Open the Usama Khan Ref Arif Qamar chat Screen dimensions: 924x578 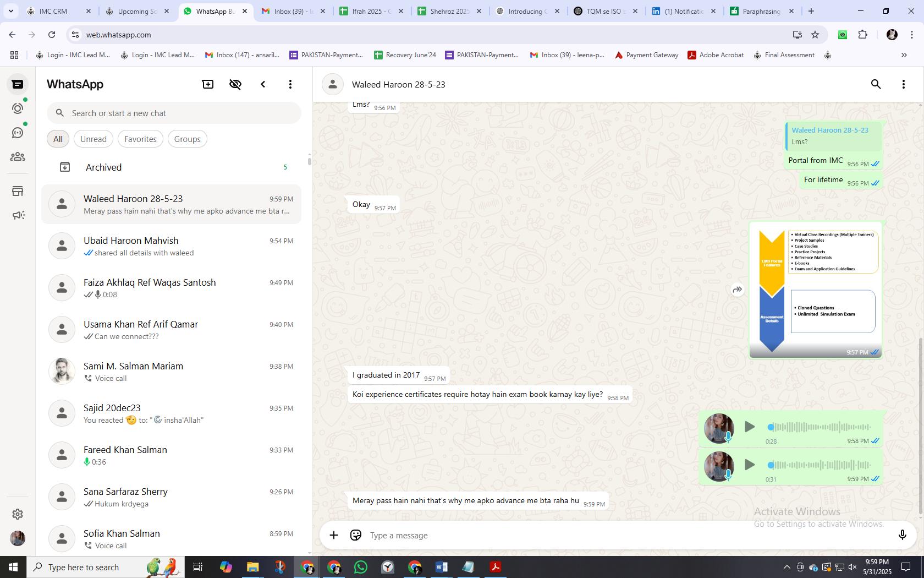pyautogui.click(x=172, y=330)
